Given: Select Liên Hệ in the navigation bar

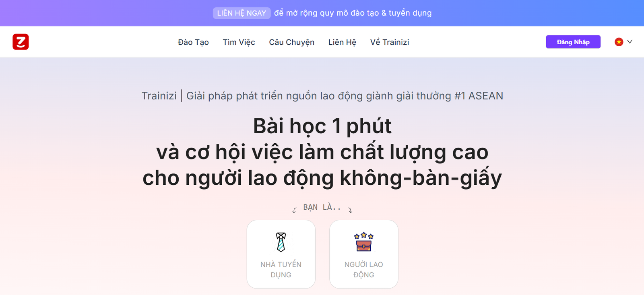Looking at the screenshot, I should [342, 42].
